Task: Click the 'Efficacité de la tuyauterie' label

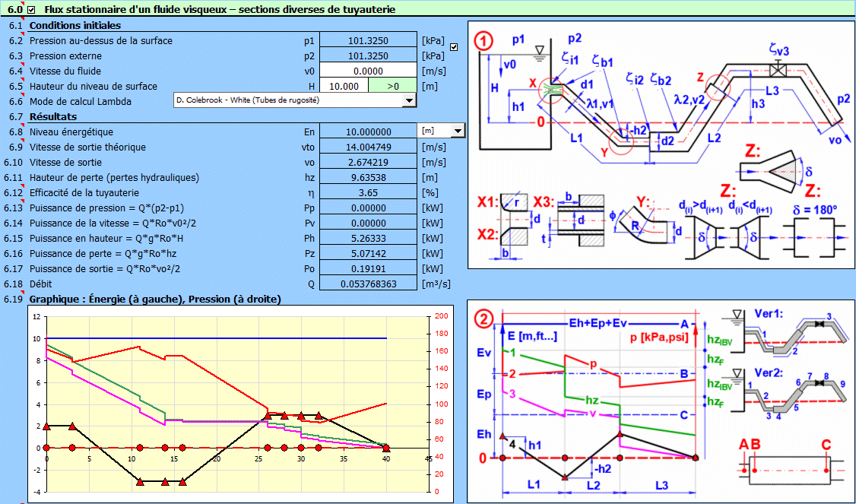Action: 84,193
